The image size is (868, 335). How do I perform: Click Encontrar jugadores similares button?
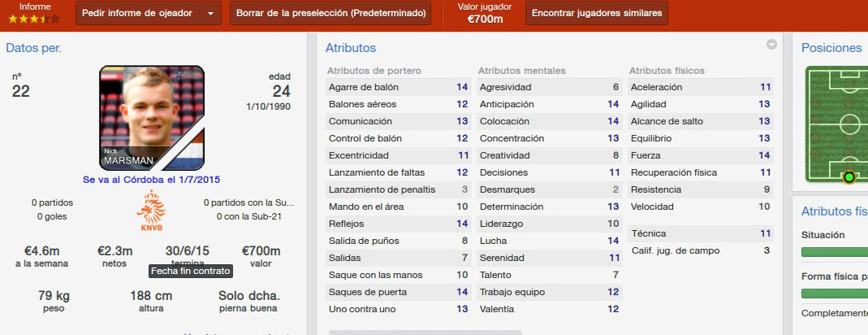(597, 13)
